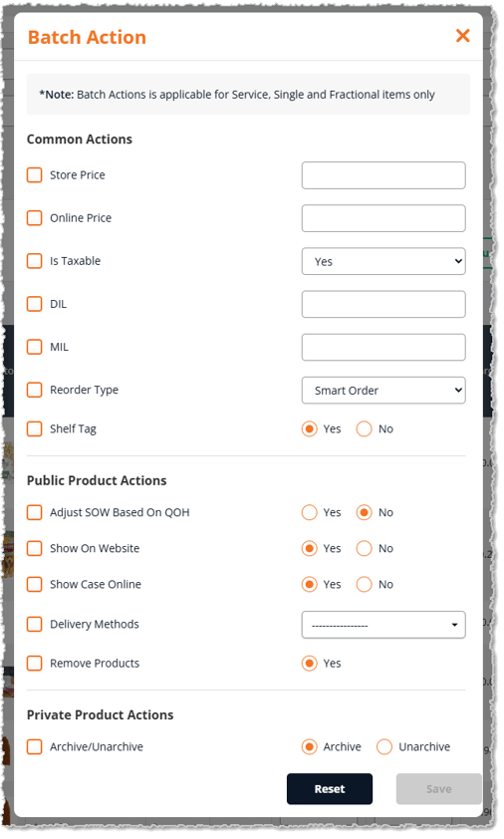Screen dimensions: 504x839
Task: Enable the Store Price checkbox
Action: point(34,175)
